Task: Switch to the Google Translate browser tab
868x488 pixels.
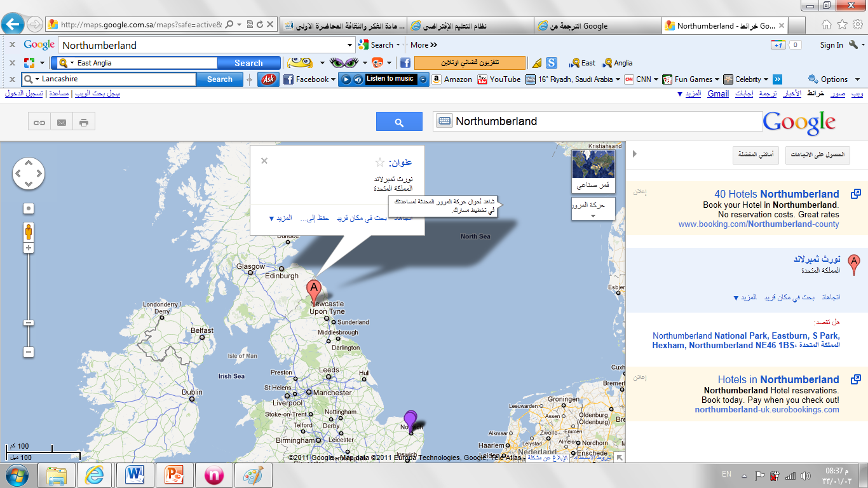Action: 597,25
